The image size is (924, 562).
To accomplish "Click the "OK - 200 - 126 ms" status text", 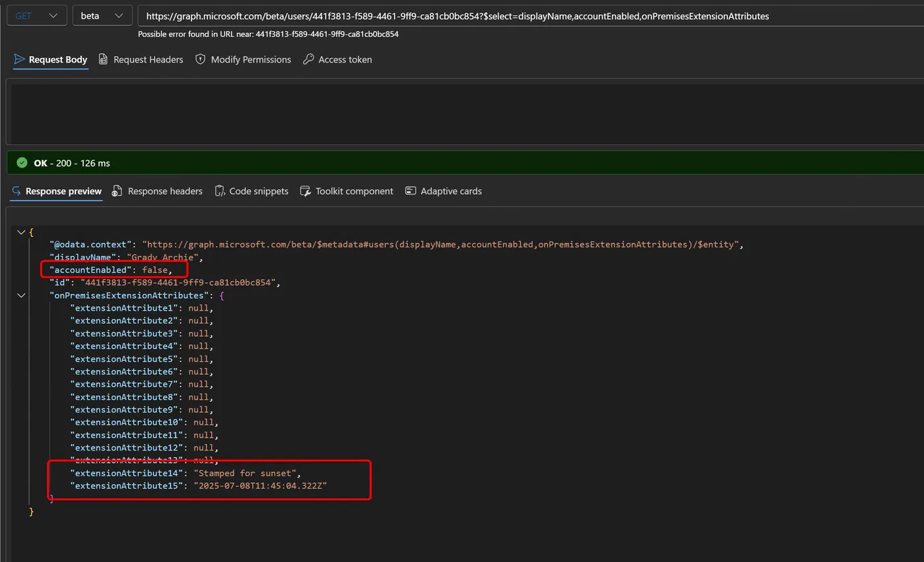I will tap(72, 163).
